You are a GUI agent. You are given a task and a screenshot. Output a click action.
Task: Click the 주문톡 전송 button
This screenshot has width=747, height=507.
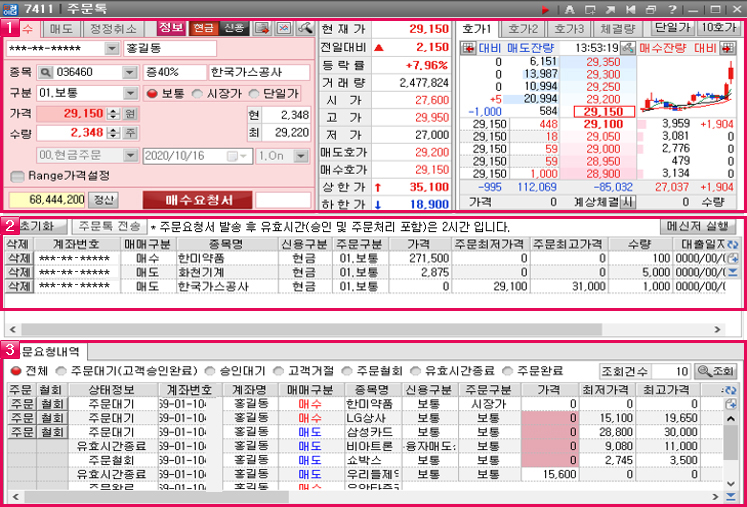point(110,226)
